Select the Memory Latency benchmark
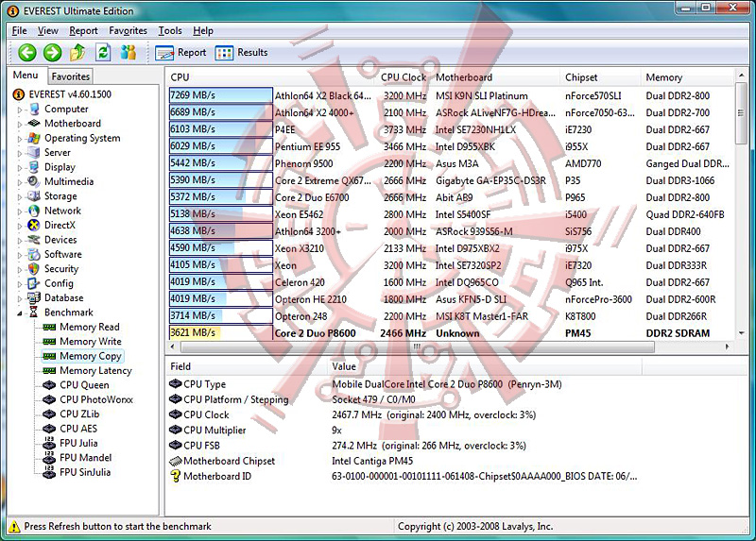 coord(95,370)
